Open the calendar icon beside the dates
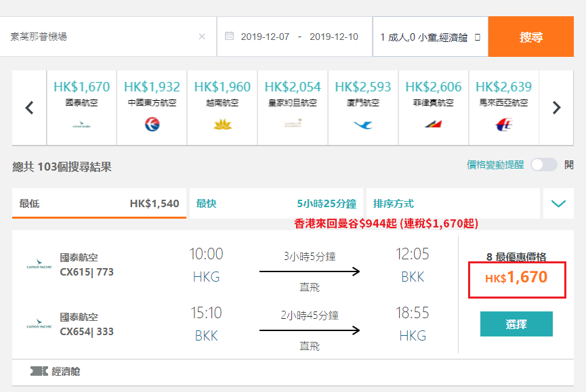Screen dimensions: 586x392 point(229,36)
